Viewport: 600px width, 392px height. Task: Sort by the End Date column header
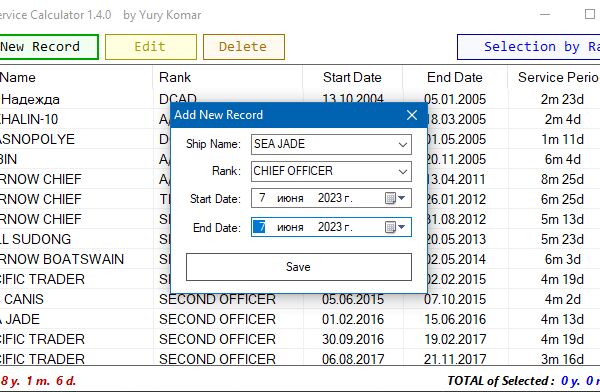point(455,77)
